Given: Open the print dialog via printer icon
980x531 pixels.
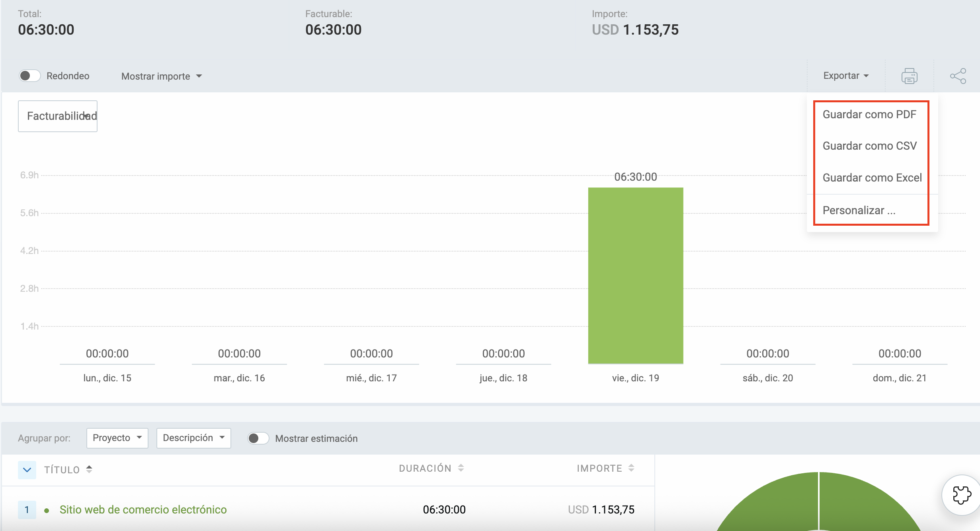Looking at the screenshot, I should (x=909, y=76).
